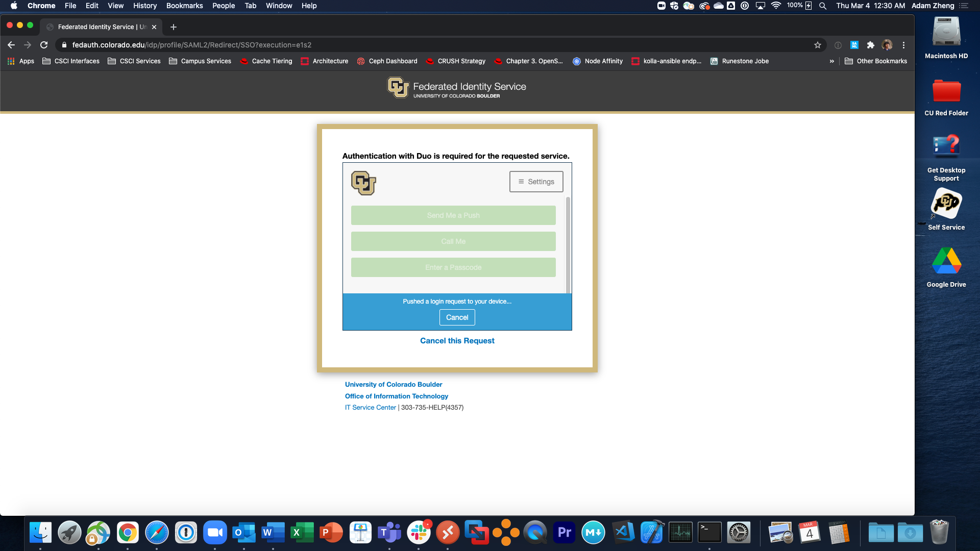The height and width of the screenshot is (551, 980).
Task: Open the Chrome profile avatar
Action: (887, 45)
